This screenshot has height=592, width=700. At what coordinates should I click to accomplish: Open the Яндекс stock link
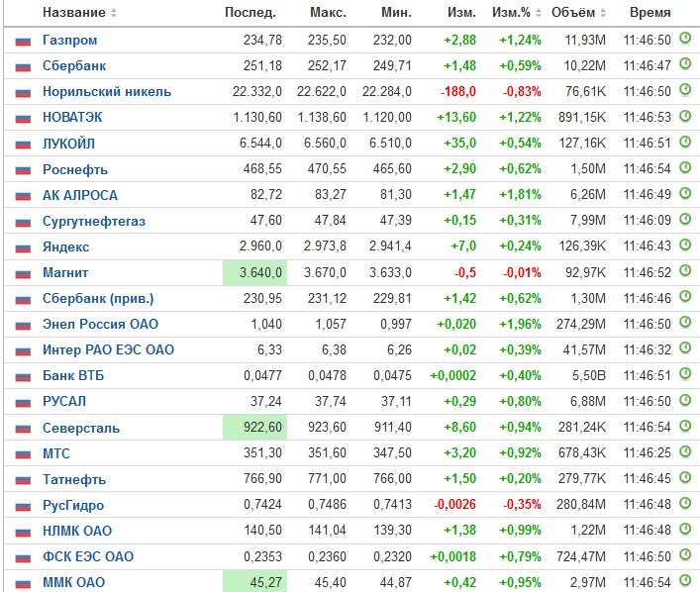click(65, 247)
